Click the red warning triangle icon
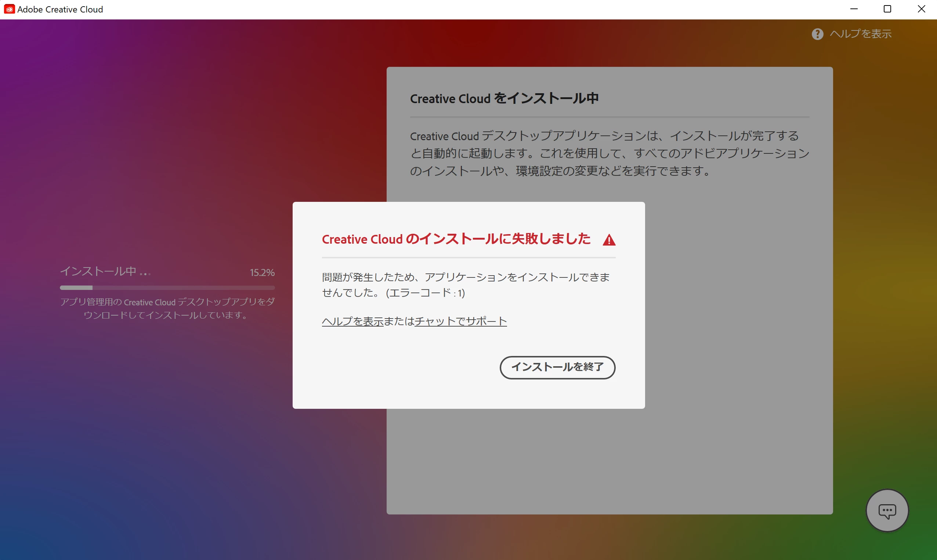937x560 pixels. [x=609, y=240]
